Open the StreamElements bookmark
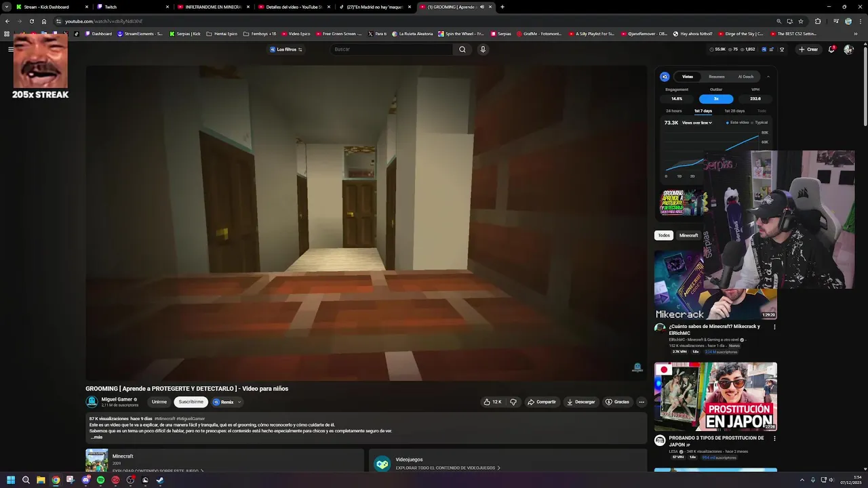 [140, 33]
